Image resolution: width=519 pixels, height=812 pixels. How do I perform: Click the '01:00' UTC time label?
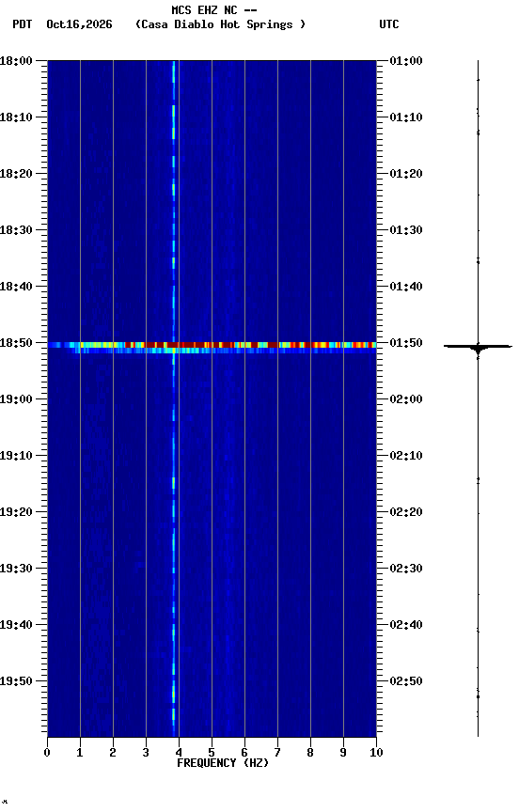pyautogui.click(x=406, y=61)
